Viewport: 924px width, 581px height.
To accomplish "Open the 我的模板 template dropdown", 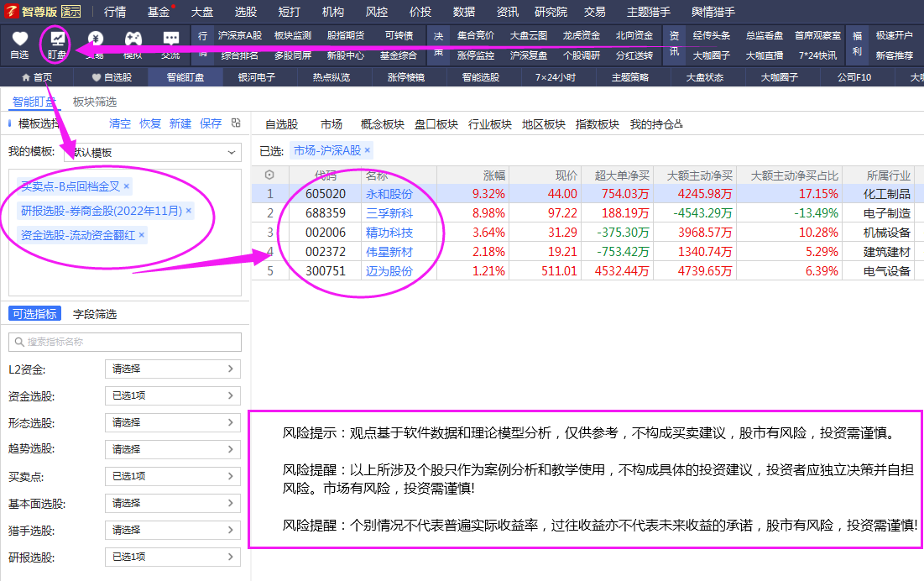I will point(153,152).
